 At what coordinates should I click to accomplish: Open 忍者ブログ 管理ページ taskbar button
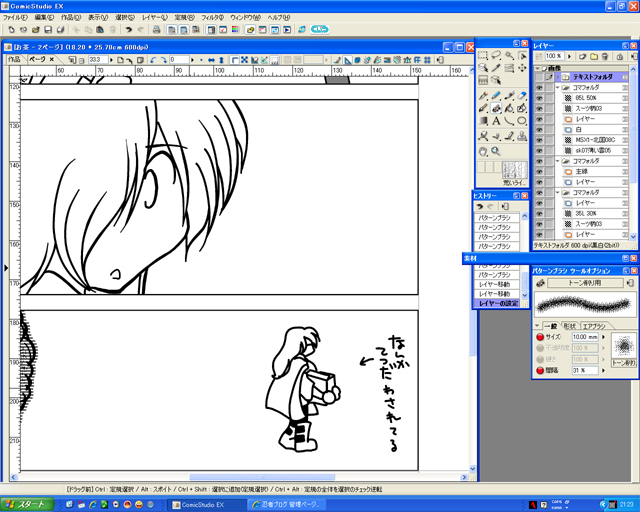tap(288, 505)
